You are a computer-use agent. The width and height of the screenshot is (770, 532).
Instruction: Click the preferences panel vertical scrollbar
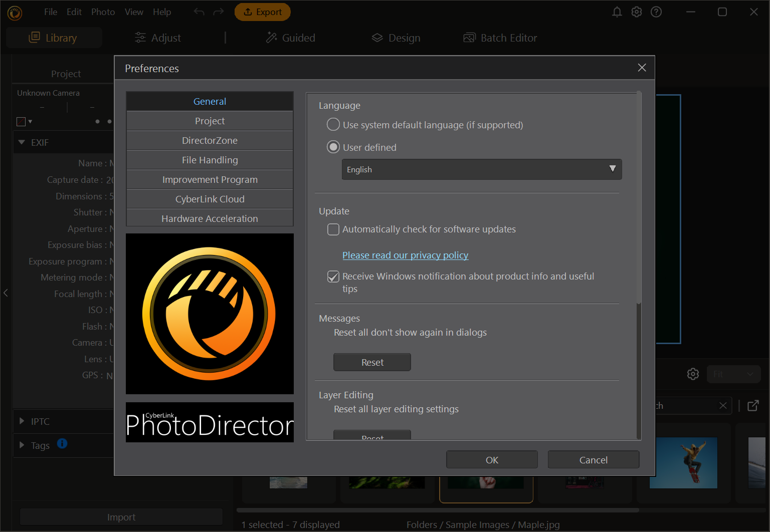click(x=639, y=200)
